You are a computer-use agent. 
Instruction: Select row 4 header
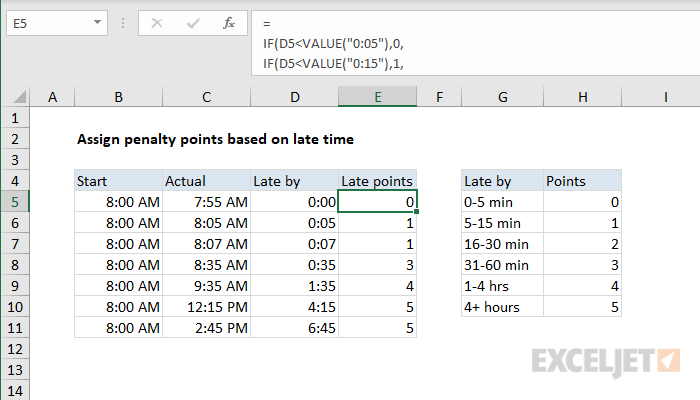coord(15,181)
